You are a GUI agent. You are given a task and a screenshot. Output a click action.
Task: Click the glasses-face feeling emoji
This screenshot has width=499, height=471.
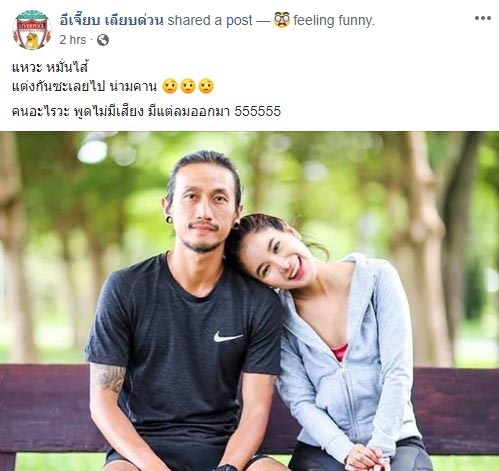[282, 20]
